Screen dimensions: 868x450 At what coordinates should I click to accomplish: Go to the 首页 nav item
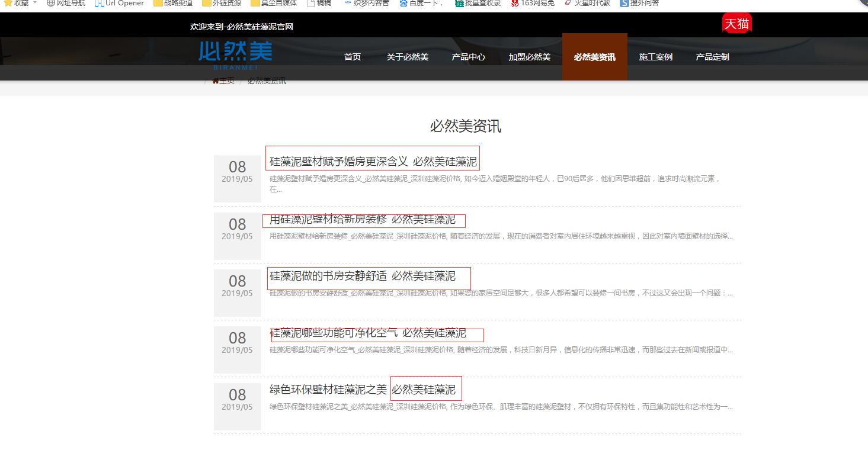pos(353,57)
